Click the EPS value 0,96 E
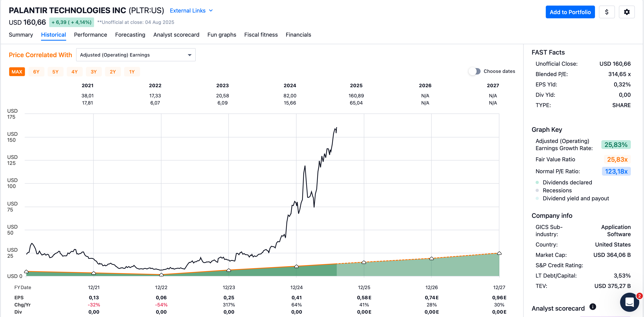 pos(499,297)
